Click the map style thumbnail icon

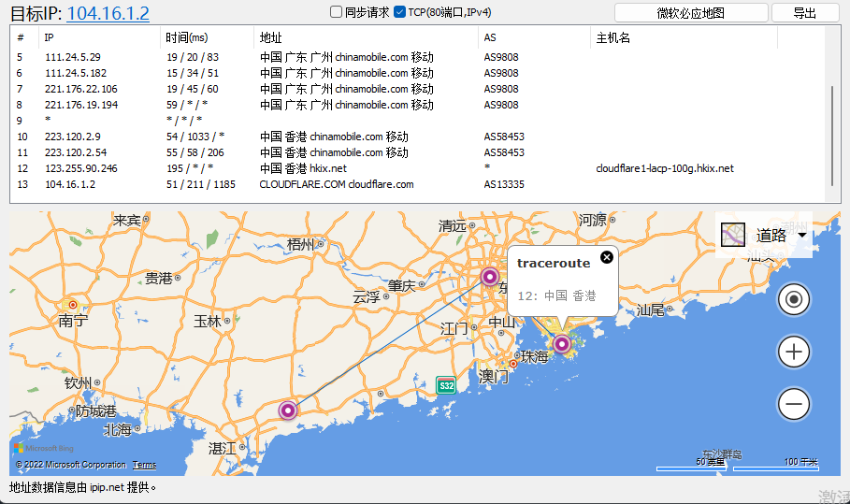733,236
